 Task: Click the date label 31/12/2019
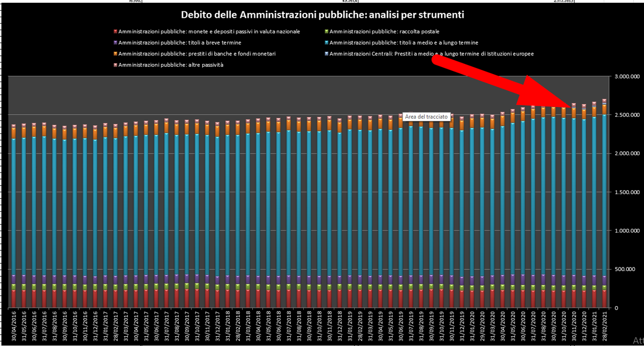point(463,327)
